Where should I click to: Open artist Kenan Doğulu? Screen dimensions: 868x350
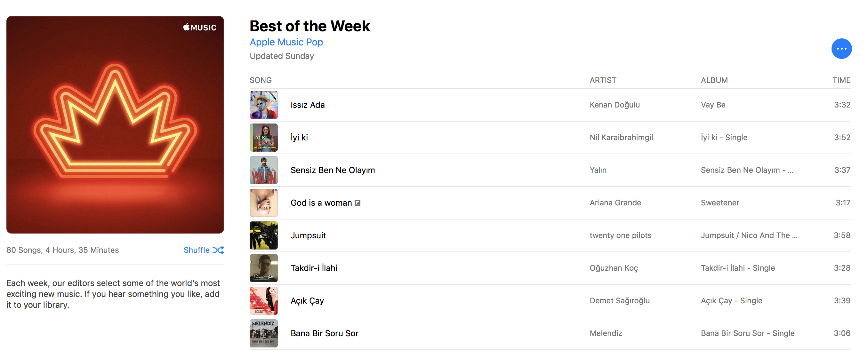[614, 105]
